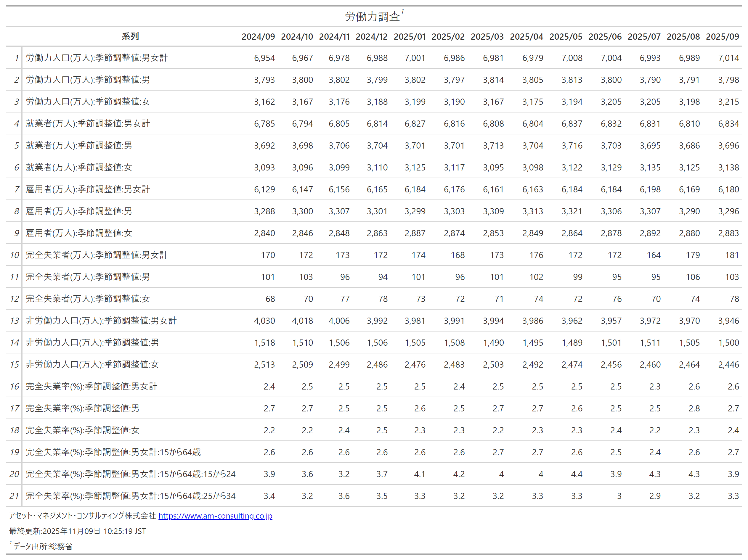Viewport: 748px width, 560px height.
Task: Select row 16 完全失業率 男女計 label
Action: 92,386
